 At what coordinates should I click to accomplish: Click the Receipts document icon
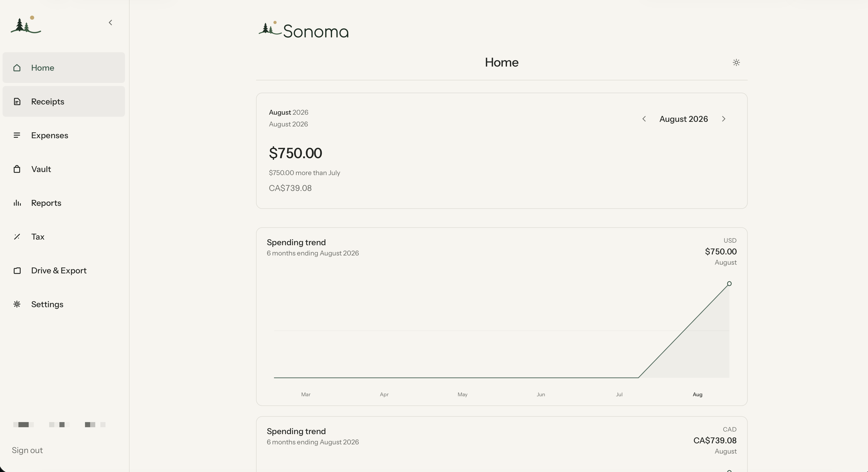pyautogui.click(x=17, y=101)
